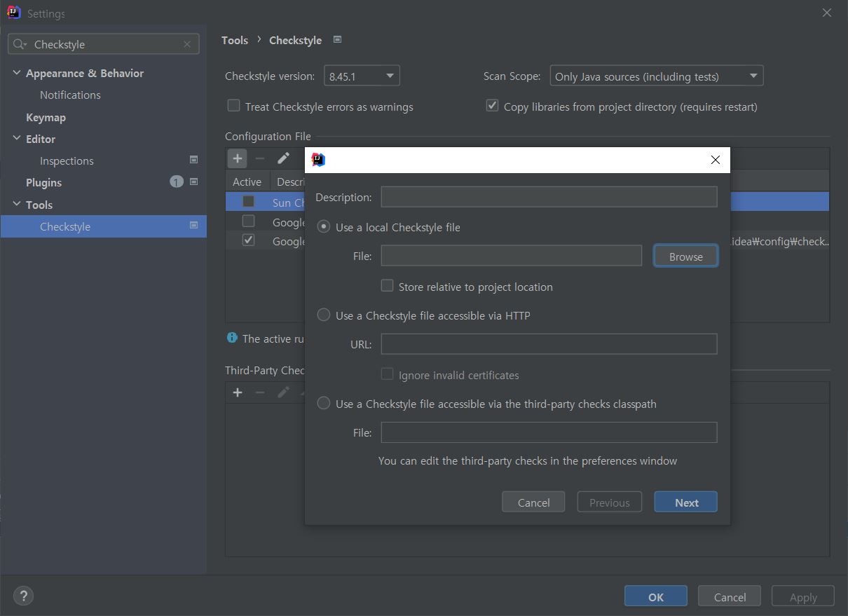Toggle Copy libraries from project directory
848x616 pixels.
click(492, 106)
